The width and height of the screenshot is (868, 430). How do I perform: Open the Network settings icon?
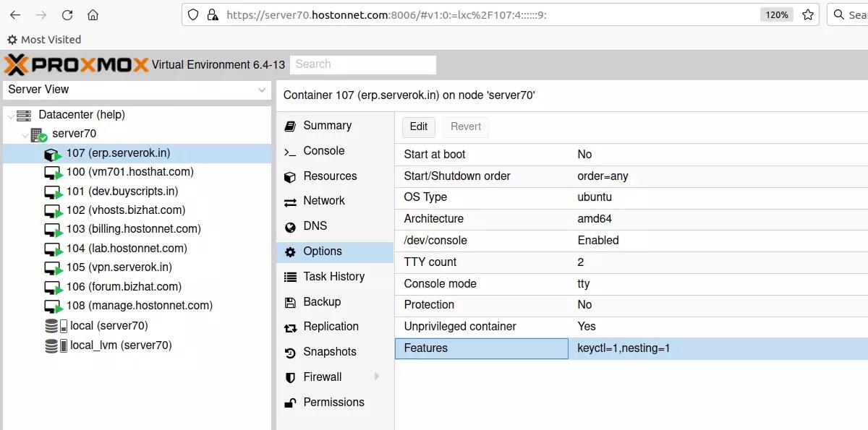pos(290,200)
